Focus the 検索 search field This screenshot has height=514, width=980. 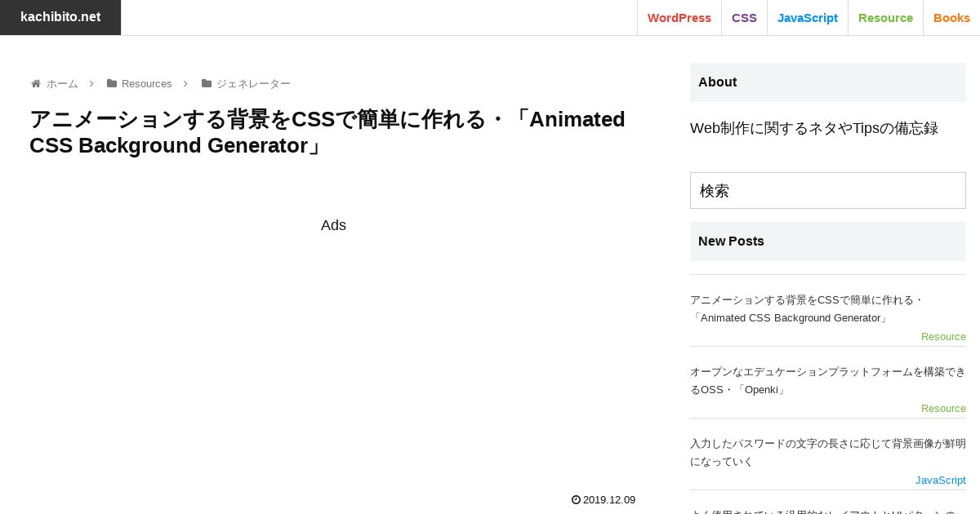click(x=828, y=190)
